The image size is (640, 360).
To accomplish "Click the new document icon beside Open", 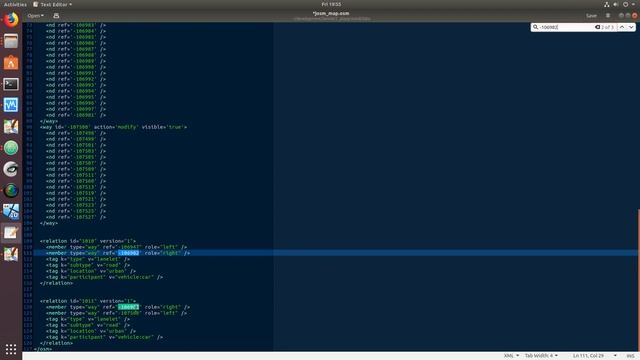I will point(56,16).
